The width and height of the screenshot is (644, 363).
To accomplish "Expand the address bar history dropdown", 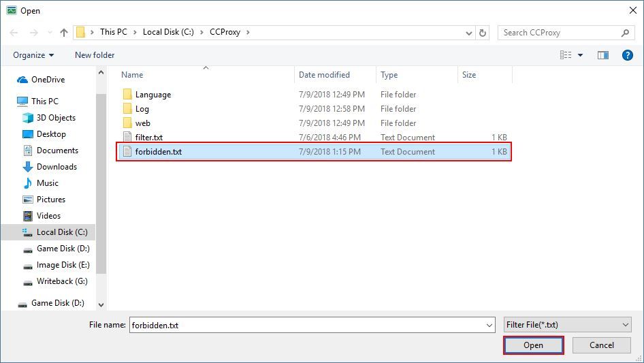I will pyautogui.click(x=468, y=33).
